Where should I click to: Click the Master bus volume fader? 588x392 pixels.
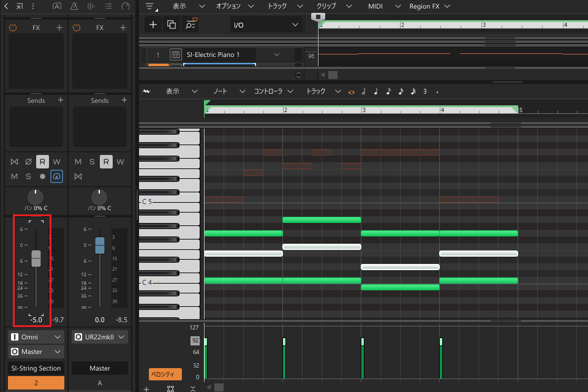[x=100, y=245]
